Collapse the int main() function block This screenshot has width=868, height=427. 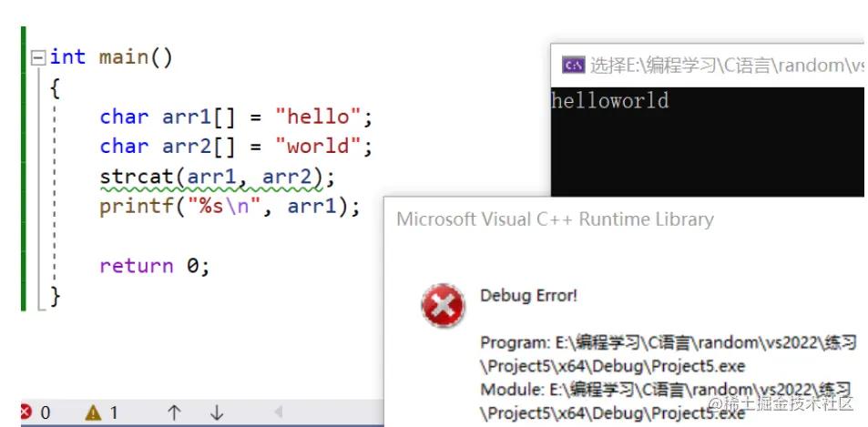pos(37,58)
